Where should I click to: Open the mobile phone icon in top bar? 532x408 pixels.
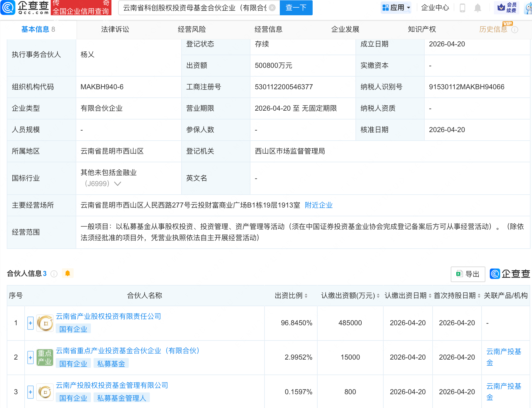(463, 8)
